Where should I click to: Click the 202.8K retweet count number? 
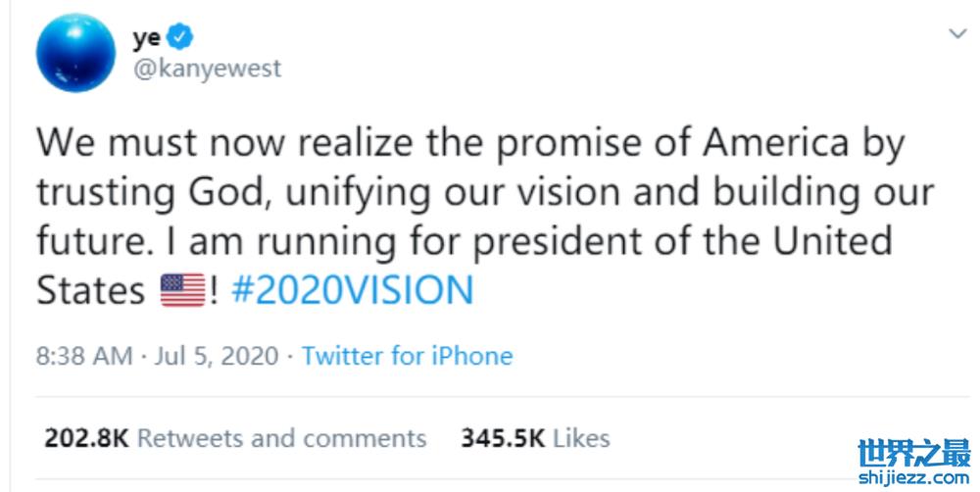(x=86, y=437)
